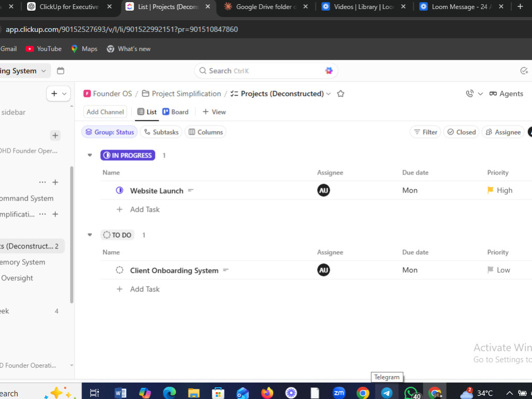532x399 pixels.
Task: Open the create new plus dropdown
Action: tap(59, 94)
